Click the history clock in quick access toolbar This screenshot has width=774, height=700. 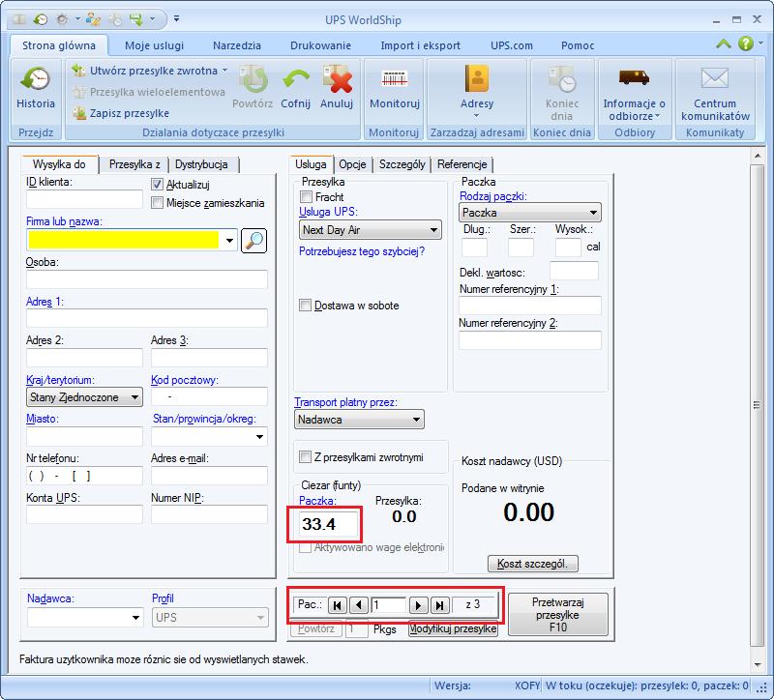point(41,19)
